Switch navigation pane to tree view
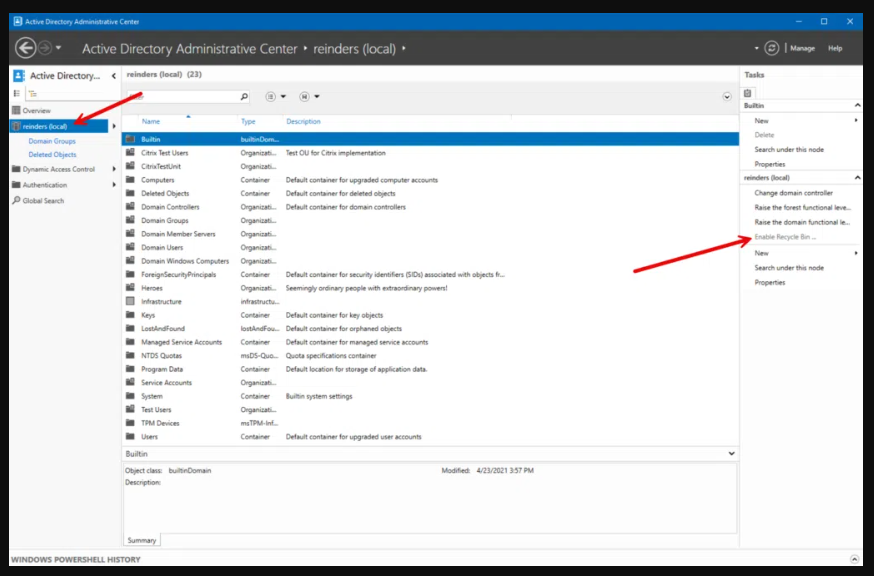This screenshot has height=576, width=874. pyautogui.click(x=31, y=93)
